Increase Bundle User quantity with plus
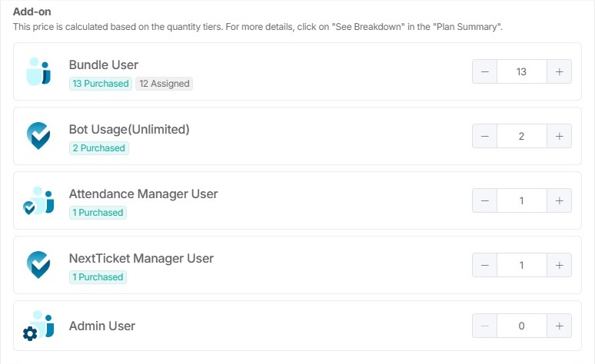The height and width of the screenshot is (364, 595). pos(559,72)
